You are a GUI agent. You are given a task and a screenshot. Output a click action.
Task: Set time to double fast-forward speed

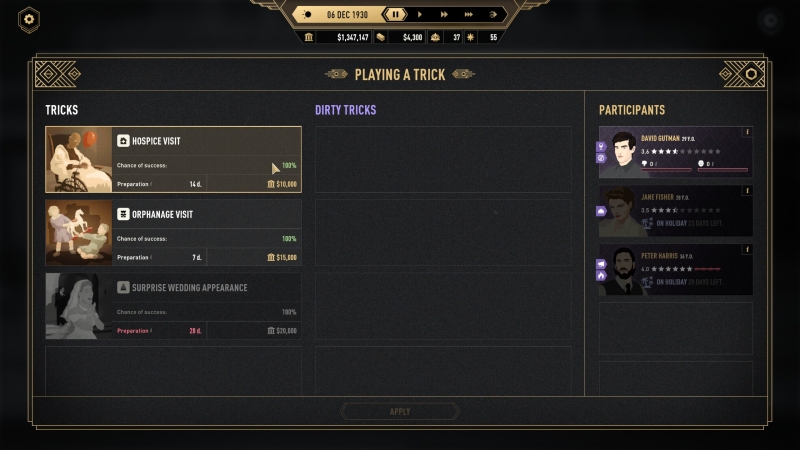(x=444, y=14)
